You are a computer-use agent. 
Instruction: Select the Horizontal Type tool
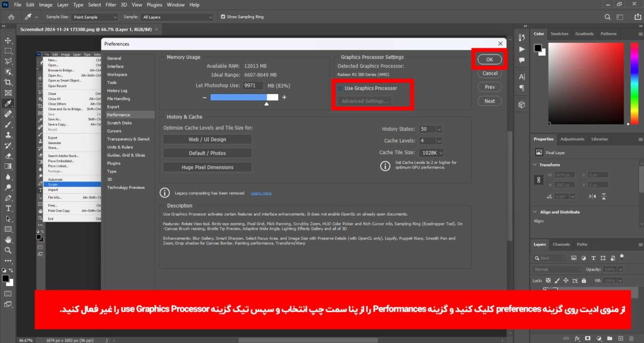pos(8,208)
